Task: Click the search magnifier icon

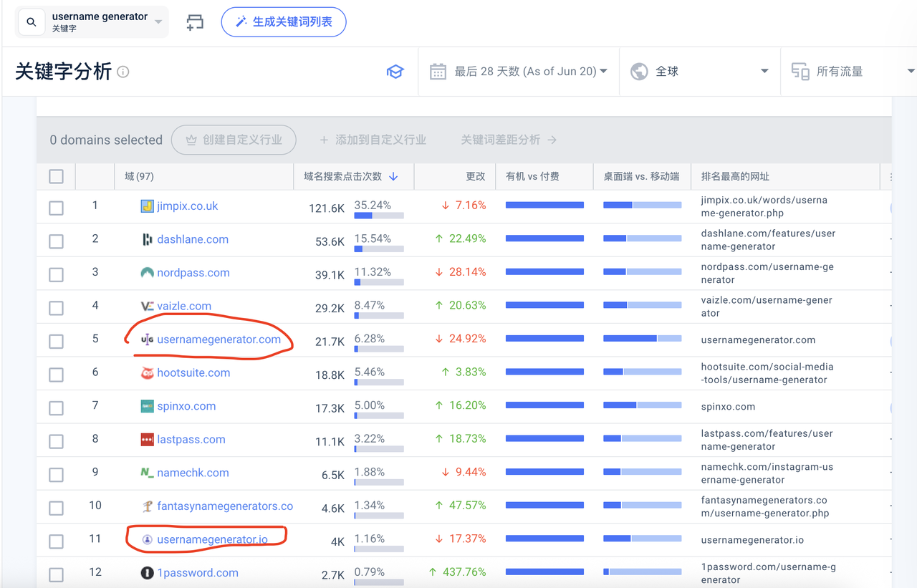Action: [x=31, y=22]
